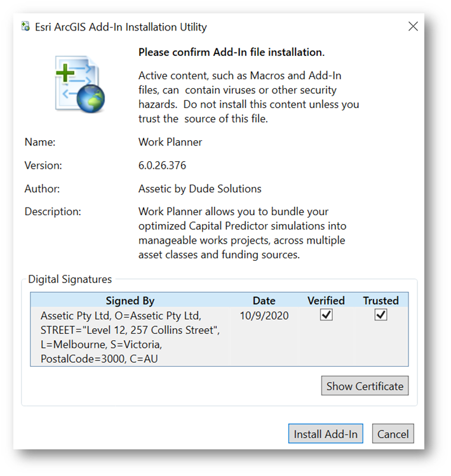Image resolution: width=451 pixels, height=476 pixels.
Task: Cancel the add-in installation
Action: pos(393,434)
